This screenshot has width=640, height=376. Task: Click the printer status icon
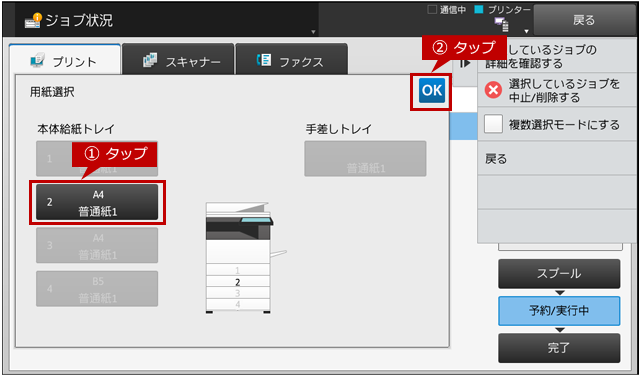point(502,24)
